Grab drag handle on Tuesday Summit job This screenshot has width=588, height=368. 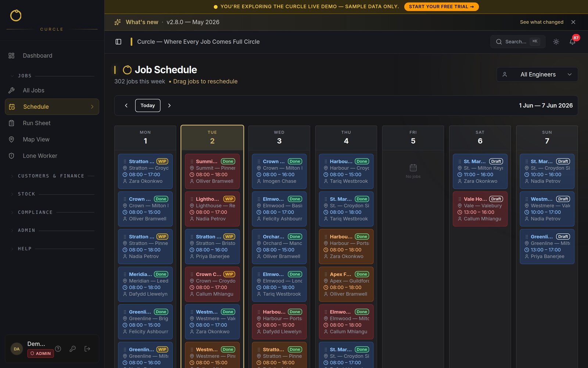point(192,161)
